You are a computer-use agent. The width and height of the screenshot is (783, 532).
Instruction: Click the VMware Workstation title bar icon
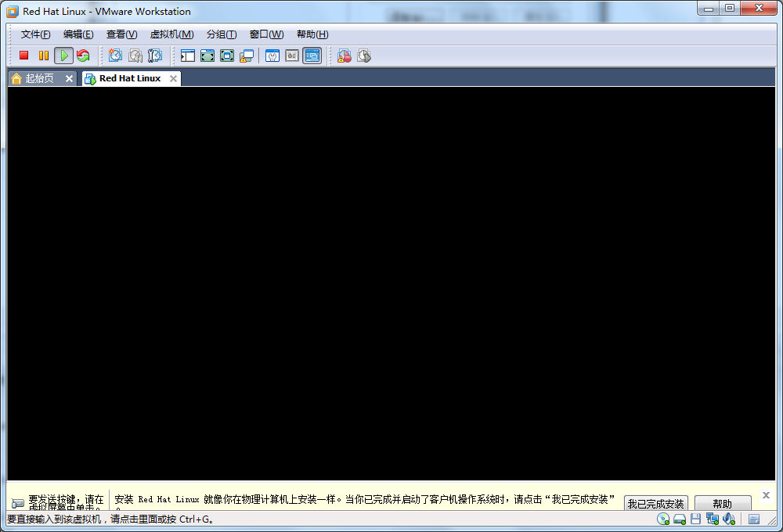coord(13,11)
